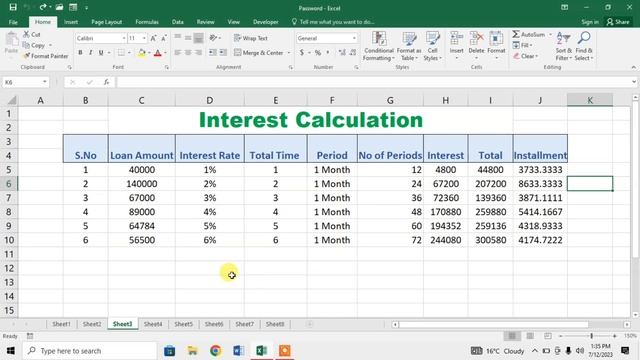Increase font size with the larger A icon
The image size is (640, 360).
(x=153, y=38)
